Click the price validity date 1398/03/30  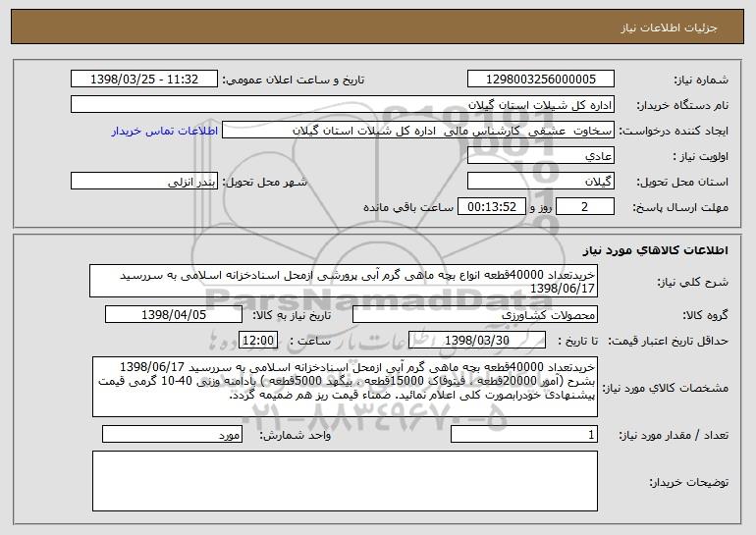click(x=477, y=341)
